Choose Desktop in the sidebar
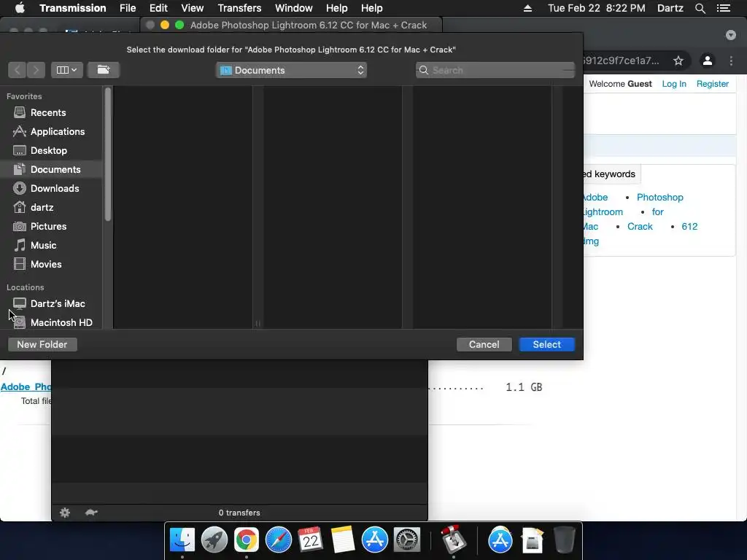Screen dimensions: 747x560 pyautogui.click(x=49, y=150)
